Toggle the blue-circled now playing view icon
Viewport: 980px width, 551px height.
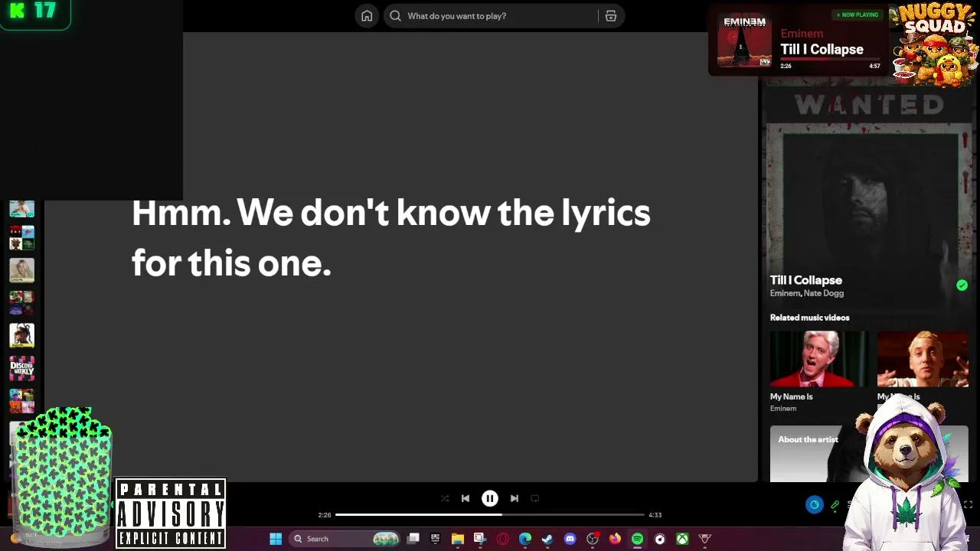pos(814,504)
